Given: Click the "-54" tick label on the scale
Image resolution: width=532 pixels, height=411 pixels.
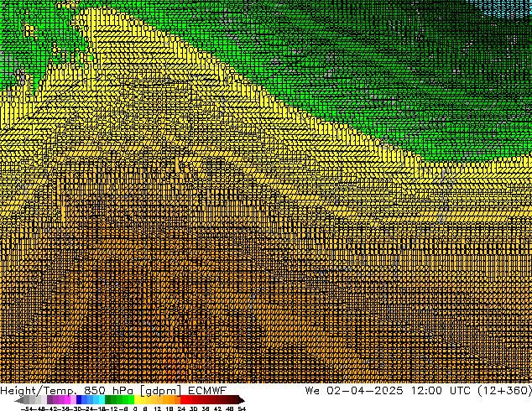Looking at the screenshot, I should click(x=25, y=408).
